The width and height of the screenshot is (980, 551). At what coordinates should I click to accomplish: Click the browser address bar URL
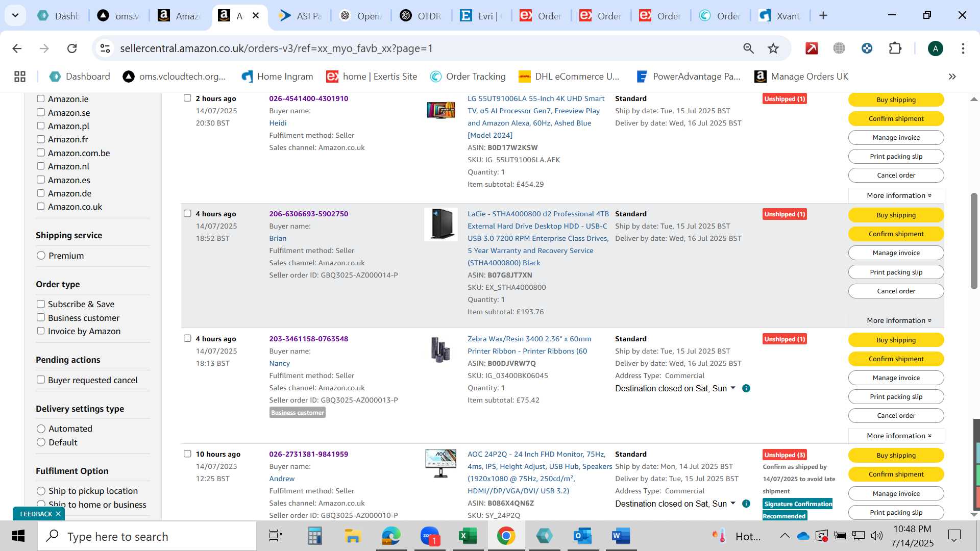[276, 48]
